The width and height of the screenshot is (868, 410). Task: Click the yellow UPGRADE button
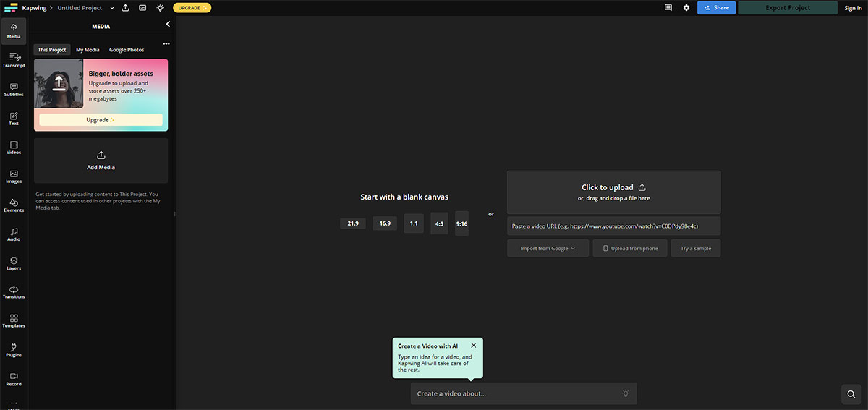tap(192, 7)
